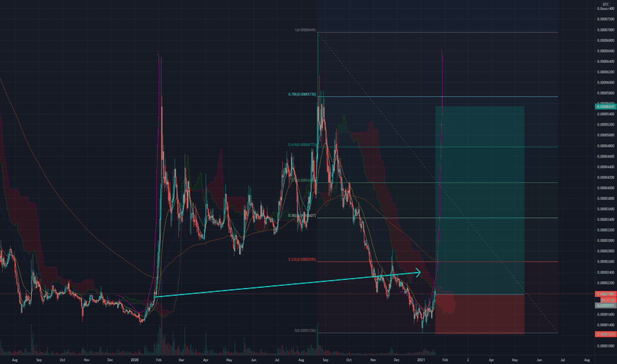
Task: Click the BTC currency label above the price scale
Action: (x=606, y=5)
